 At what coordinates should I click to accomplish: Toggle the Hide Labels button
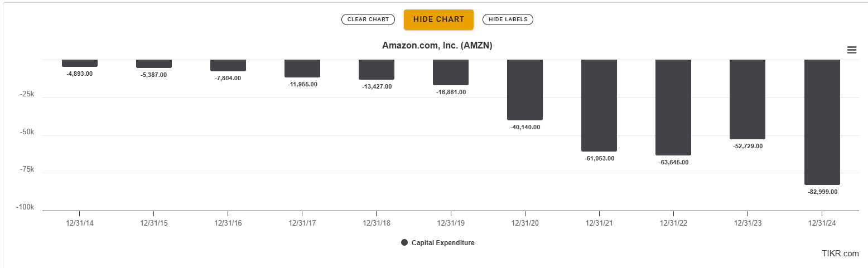tap(508, 20)
